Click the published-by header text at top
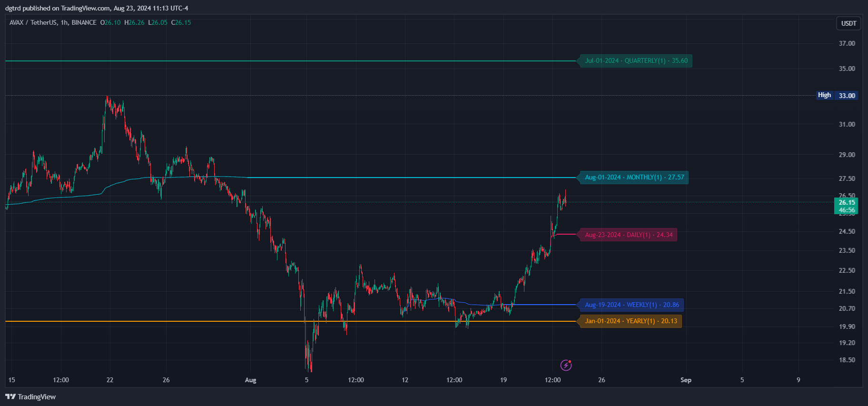 point(97,8)
